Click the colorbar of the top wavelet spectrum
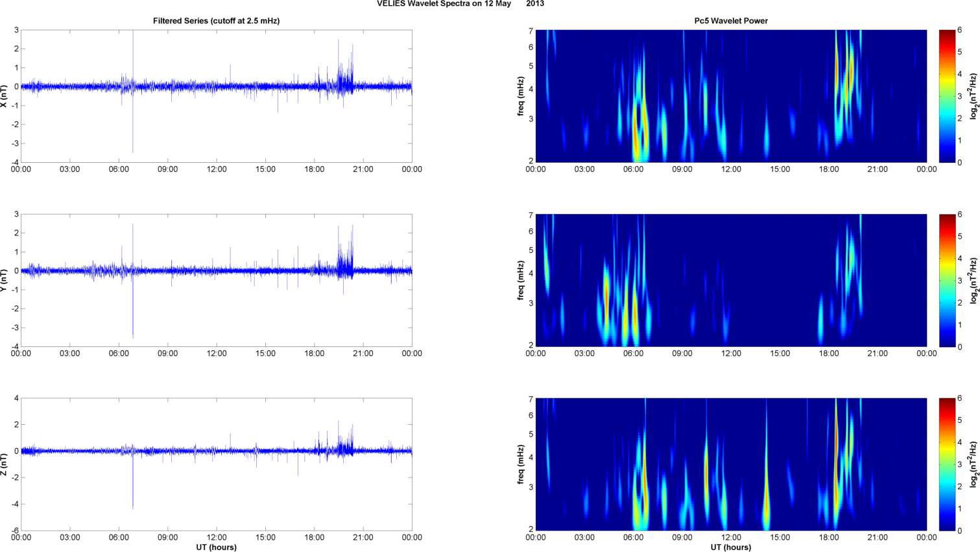 [x=947, y=96]
